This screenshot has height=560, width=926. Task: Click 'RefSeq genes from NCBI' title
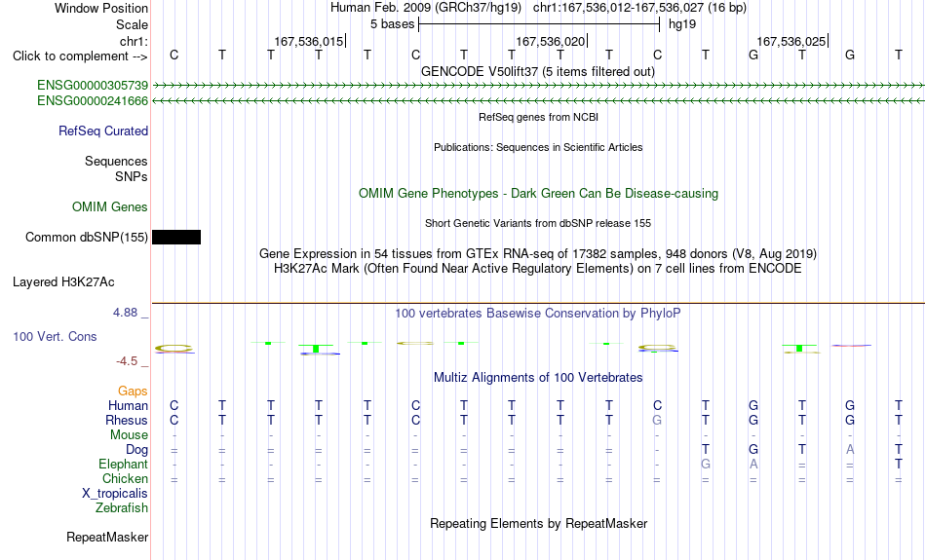pos(538,118)
